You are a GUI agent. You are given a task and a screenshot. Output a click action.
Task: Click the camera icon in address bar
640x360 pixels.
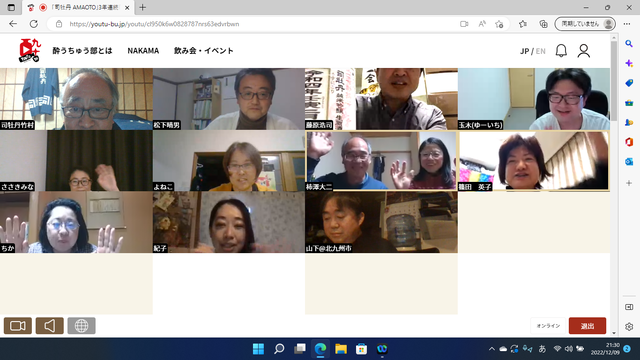(x=464, y=24)
